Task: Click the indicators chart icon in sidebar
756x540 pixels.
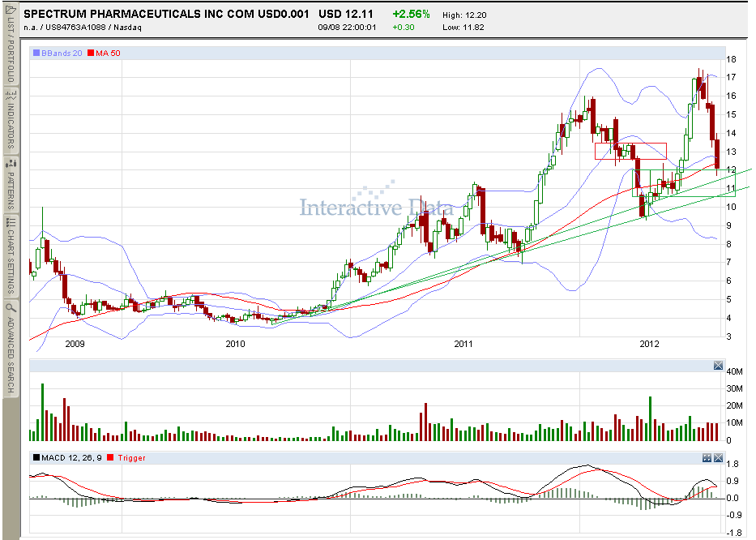Action: coord(11,95)
